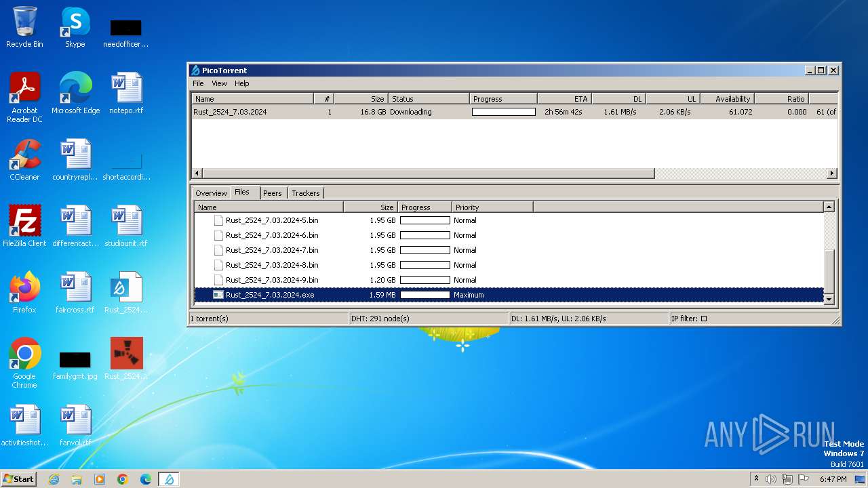
Task: Launch Google Chrome desktop shortcut
Action: coord(24,363)
